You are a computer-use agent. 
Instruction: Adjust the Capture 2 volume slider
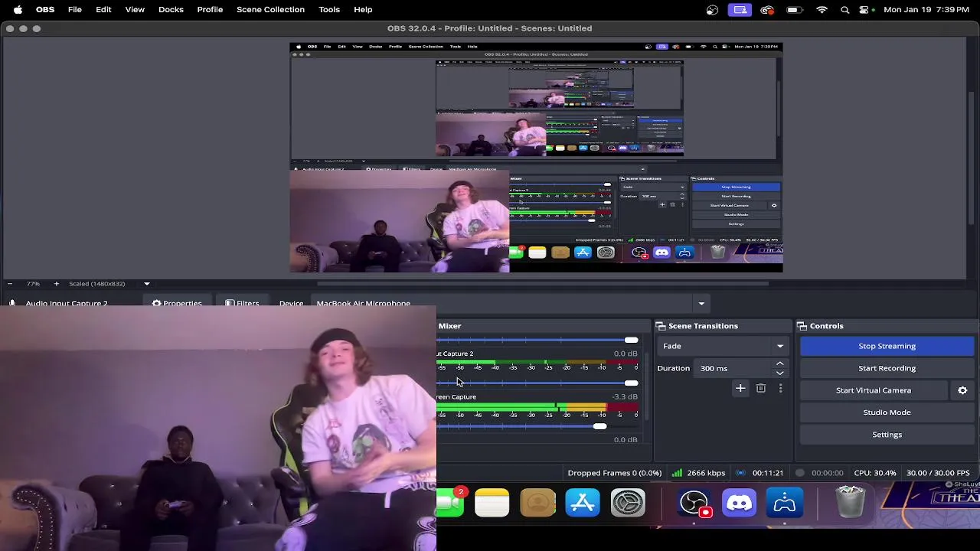(631, 383)
